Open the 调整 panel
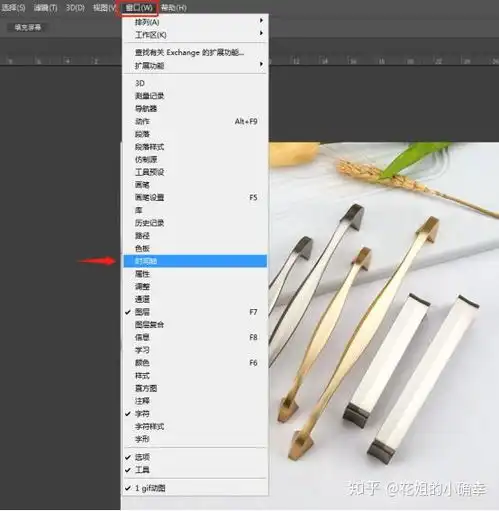The width and height of the screenshot is (499, 511). 195,286
